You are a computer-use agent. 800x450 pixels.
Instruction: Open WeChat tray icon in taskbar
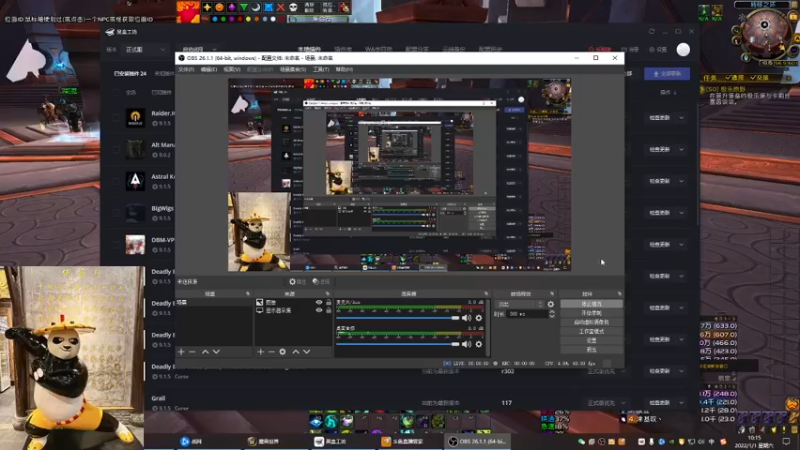pyautogui.click(x=582, y=441)
